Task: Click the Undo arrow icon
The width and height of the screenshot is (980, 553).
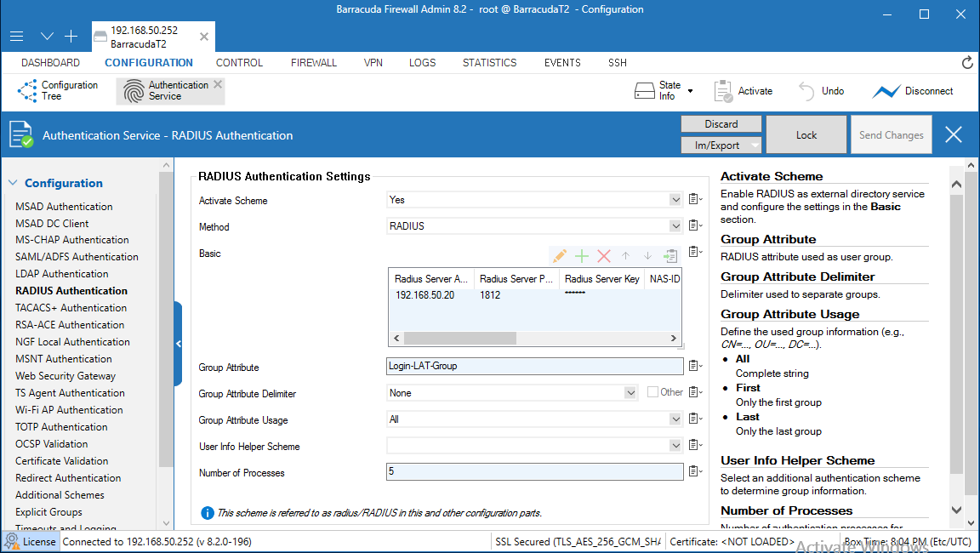Action: [806, 91]
